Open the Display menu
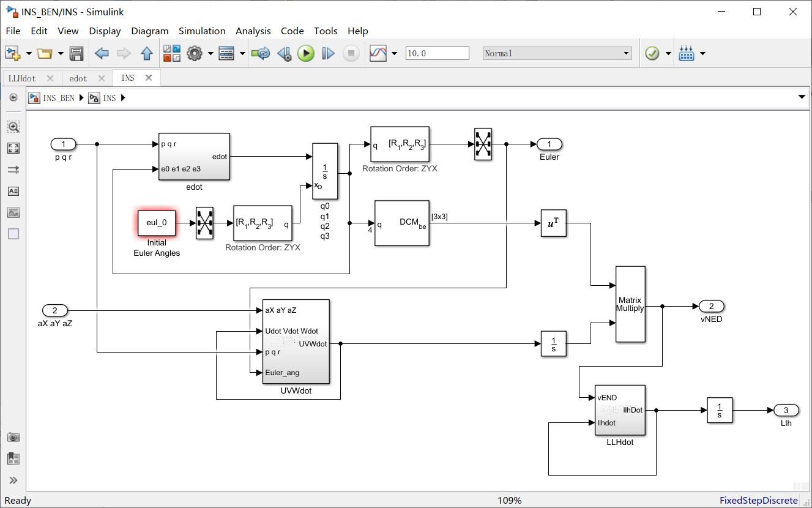This screenshot has height=508, width=812. tap(105, 31)
